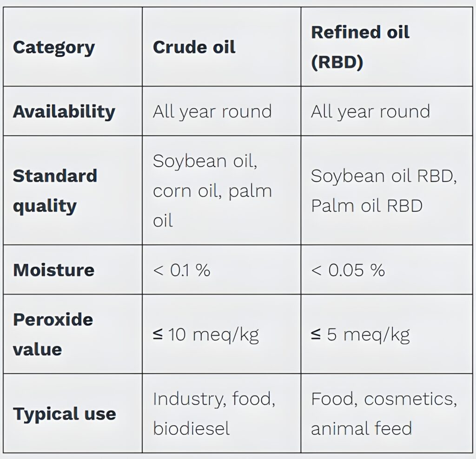Click the word biodiesel in Crude oil column
Viewport: 476px width, 459px height.
pos(192,428)
